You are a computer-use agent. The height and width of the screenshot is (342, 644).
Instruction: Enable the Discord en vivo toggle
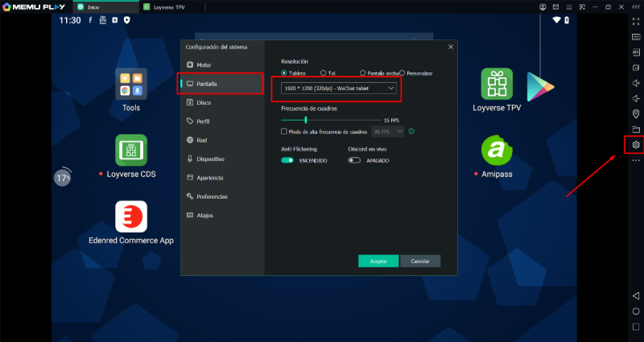354,160
